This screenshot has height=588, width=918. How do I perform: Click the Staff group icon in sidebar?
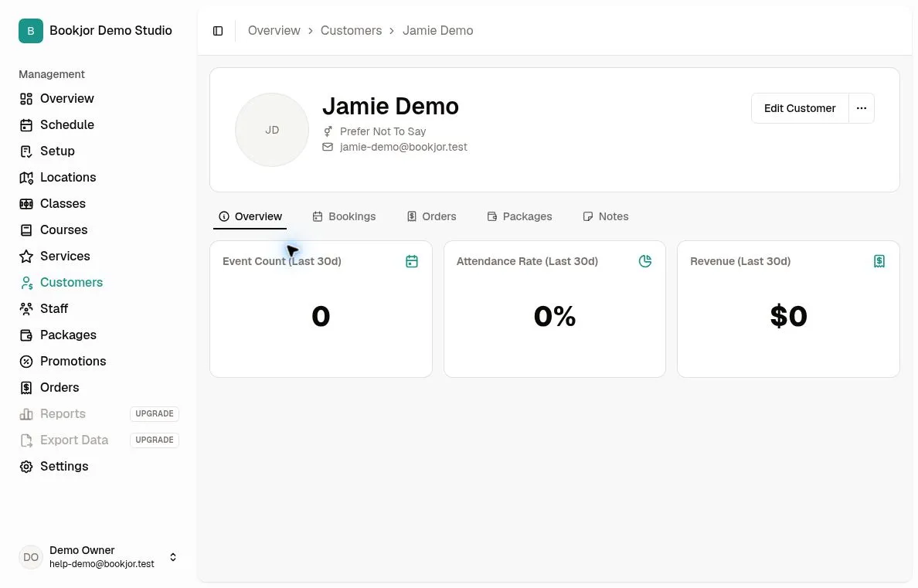pos(25,308)
